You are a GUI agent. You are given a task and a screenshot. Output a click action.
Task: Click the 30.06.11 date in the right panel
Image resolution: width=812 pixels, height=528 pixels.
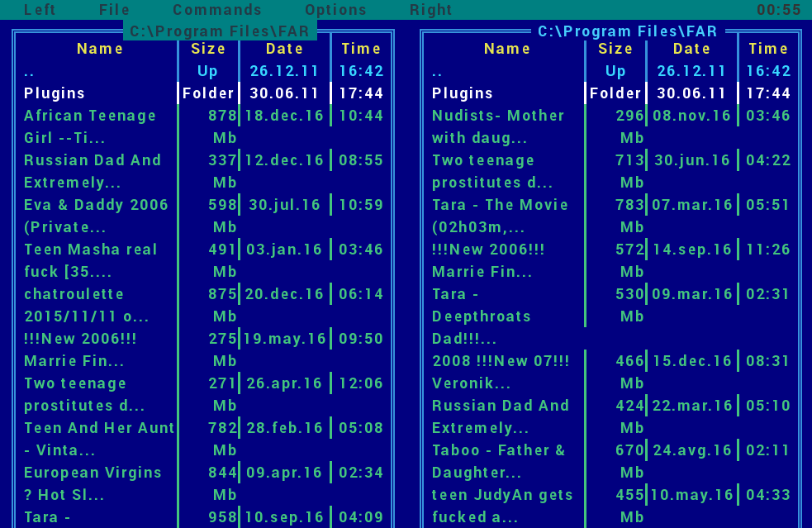click(x=691, y=93)
